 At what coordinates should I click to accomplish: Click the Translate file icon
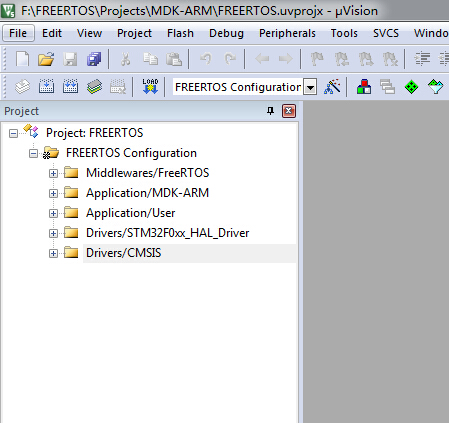[22, 87]
